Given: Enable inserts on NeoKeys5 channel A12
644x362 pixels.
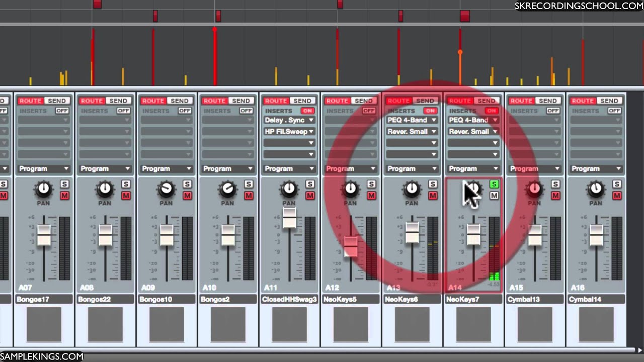Looking at the screenshot, I should [369, 111].
